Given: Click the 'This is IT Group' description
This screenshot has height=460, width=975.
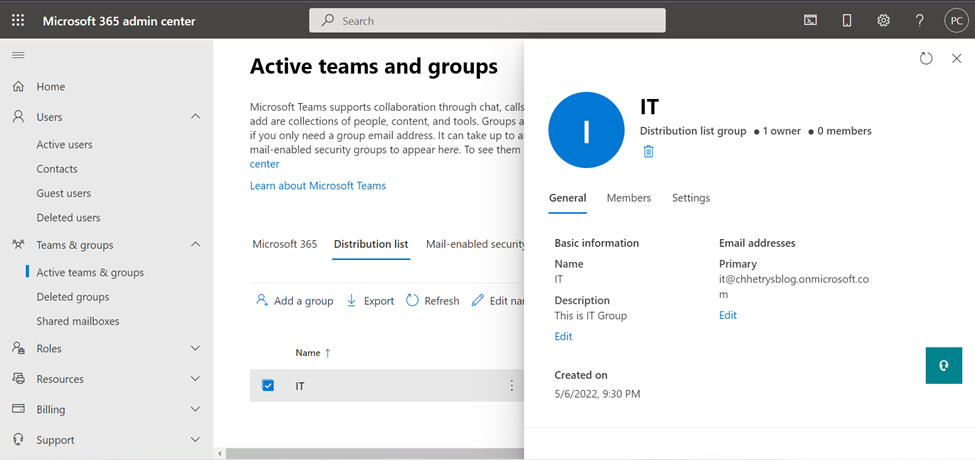Looking at the screenshot, I should click(591, 316).
